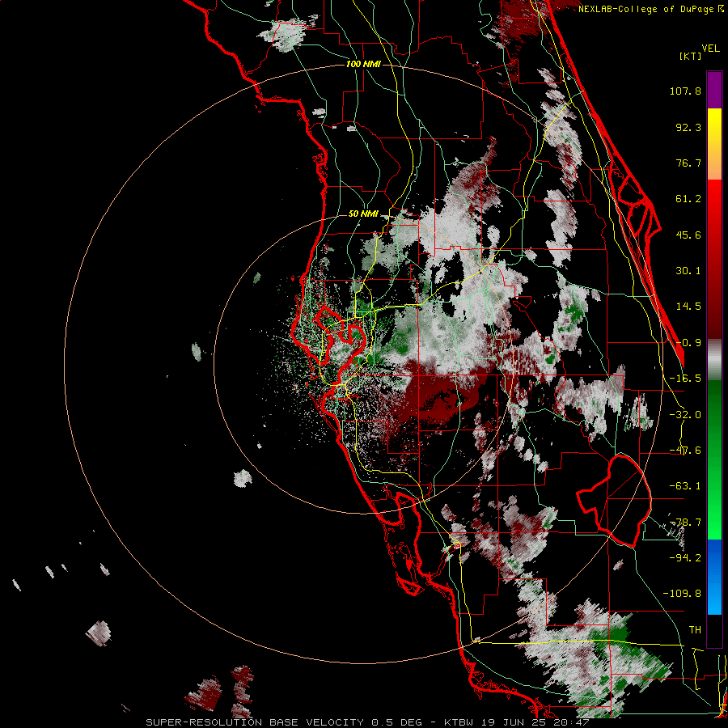Viewport: 728px width, 728px height.
Task: Click the NEXLAB-College of DuPage watermark text
Action: click(x=651, y=9)
